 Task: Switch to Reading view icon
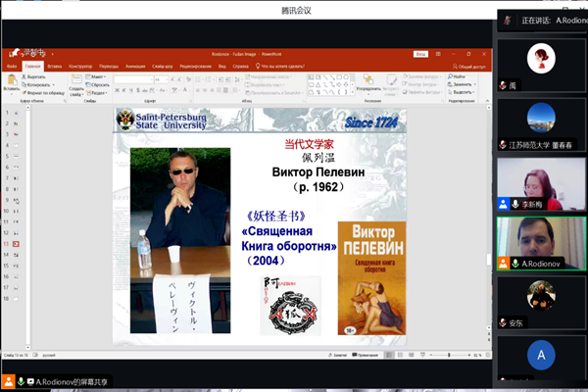point(412,355)
